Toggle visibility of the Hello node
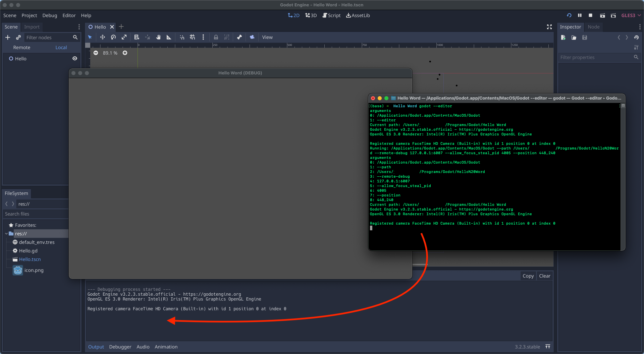Viewport: 644px width, 354px height. 75,58
